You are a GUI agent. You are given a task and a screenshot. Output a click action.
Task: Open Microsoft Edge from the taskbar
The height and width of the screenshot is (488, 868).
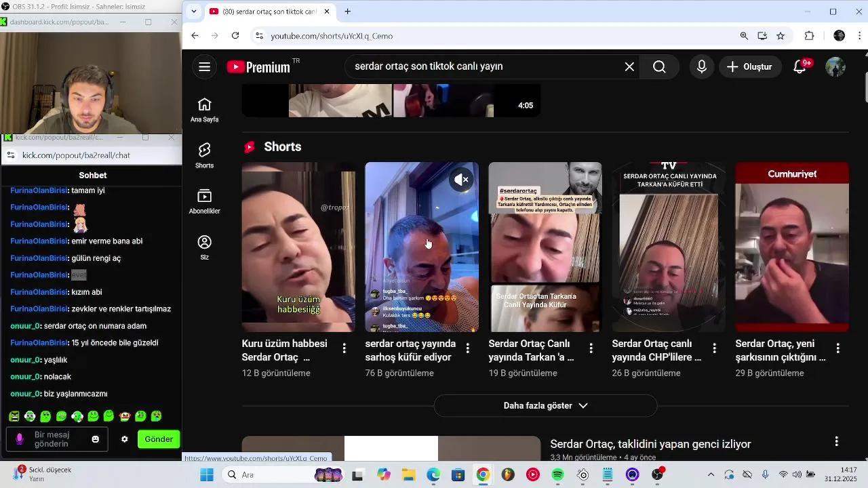(x=433, y=474)
